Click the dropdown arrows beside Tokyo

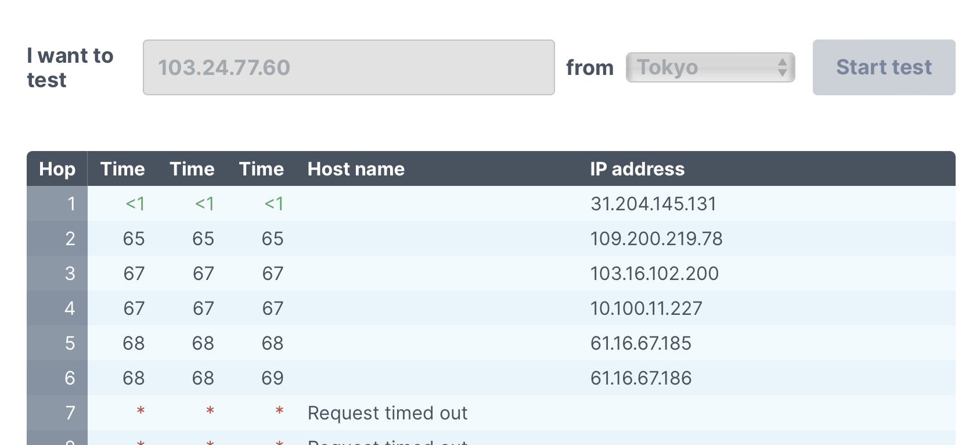(x=783, y=67)
